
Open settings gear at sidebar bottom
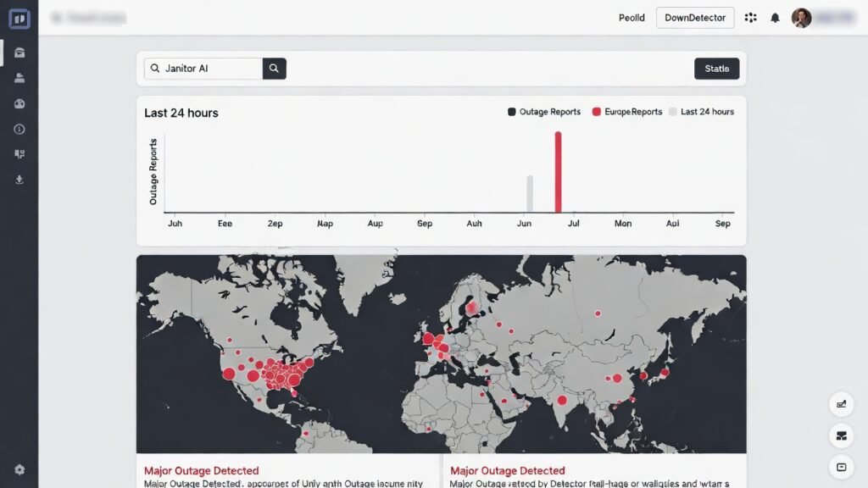click(x=19, y=469)
